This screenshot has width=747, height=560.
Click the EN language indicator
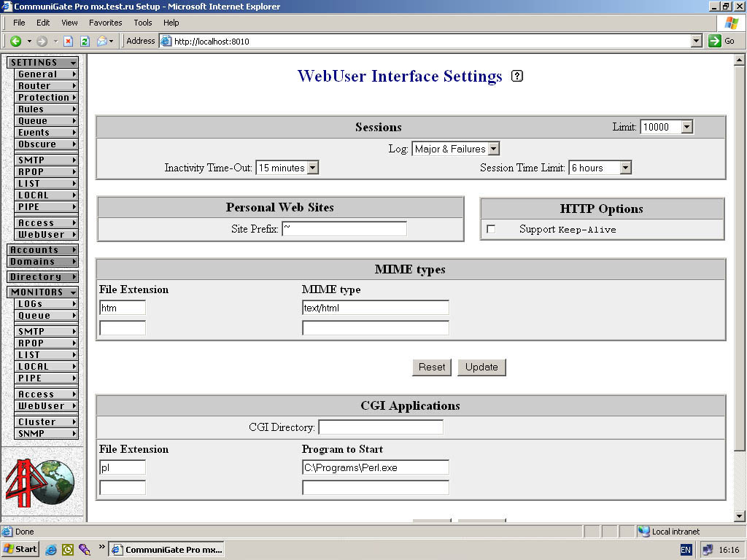686,550
